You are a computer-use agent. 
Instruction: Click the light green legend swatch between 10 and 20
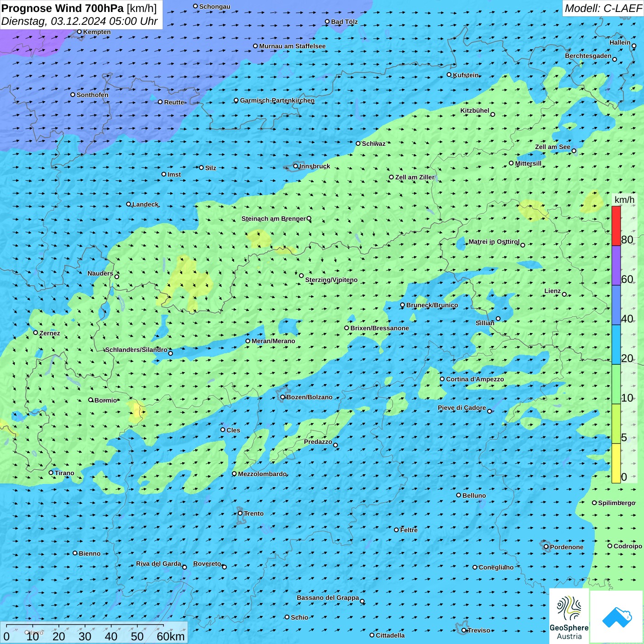(616, 384)
